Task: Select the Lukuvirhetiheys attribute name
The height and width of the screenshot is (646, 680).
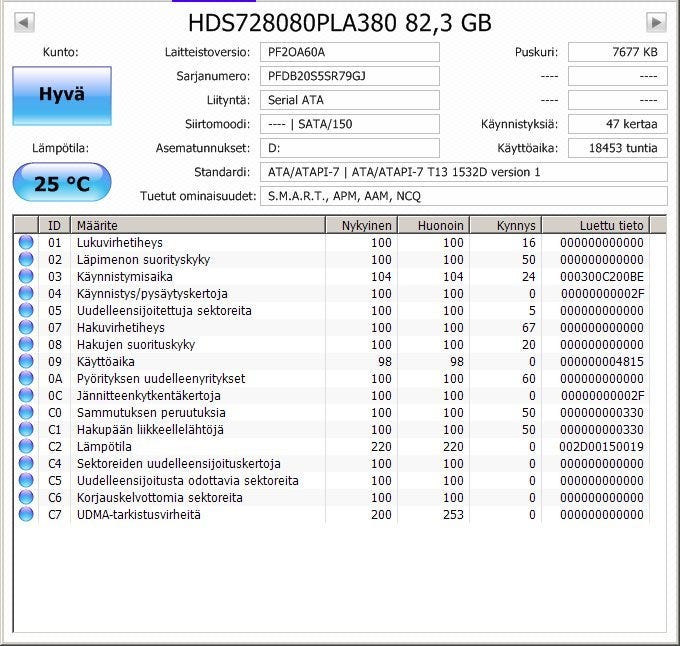Action: point(120,242)
